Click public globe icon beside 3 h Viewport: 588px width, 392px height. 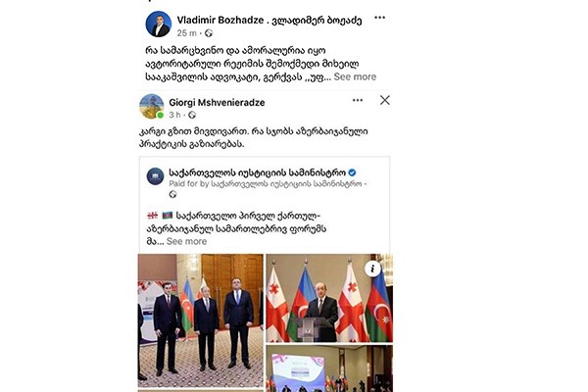[192, 115]
